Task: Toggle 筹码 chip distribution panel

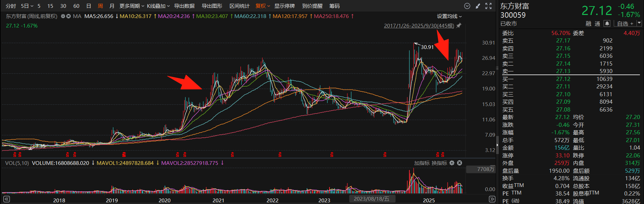Action: 335,6
